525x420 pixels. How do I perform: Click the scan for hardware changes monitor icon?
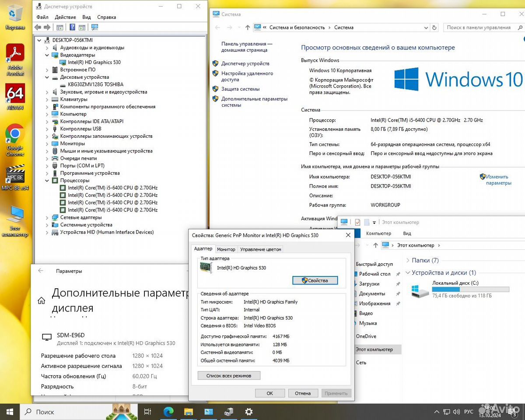[94, 27]
